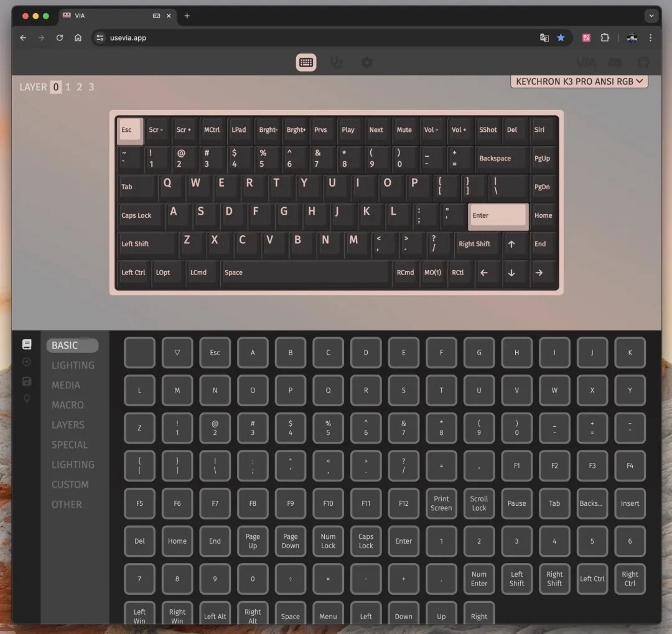The height and width of the screenshot is (634, 672).
Task: Switch to layer 1
Action: [68, 87]
